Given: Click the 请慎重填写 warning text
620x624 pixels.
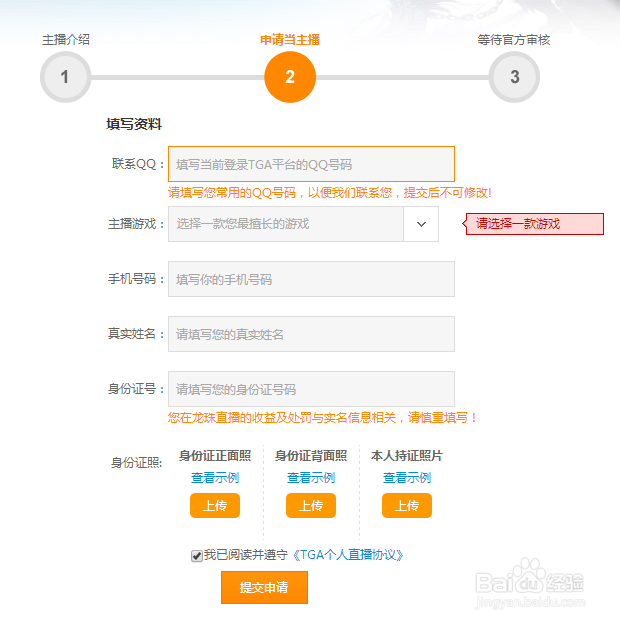Looking at the screenshot, I should pyautogui.click(x=442, y=417).
